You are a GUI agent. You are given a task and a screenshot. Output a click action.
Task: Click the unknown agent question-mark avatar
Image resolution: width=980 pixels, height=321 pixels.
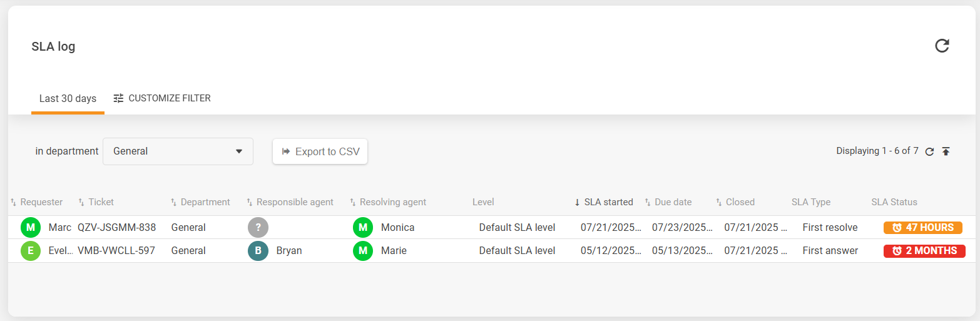[x=258, y=227]
